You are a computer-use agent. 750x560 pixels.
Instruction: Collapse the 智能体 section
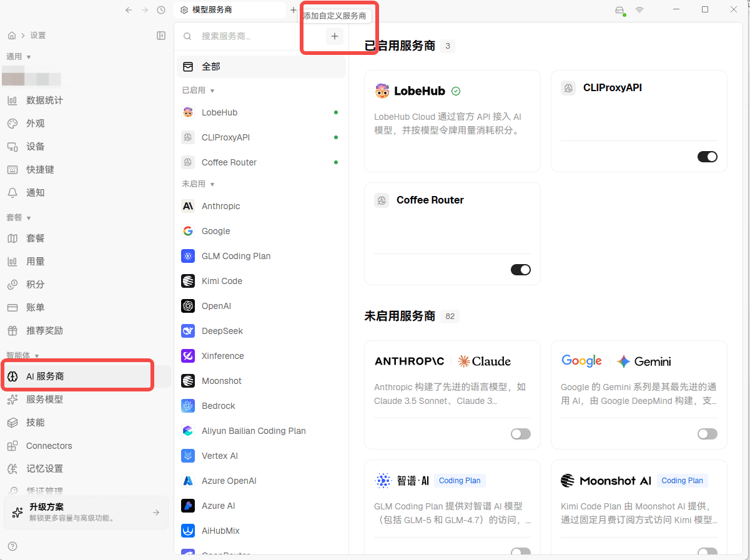(x=22, y=355)
